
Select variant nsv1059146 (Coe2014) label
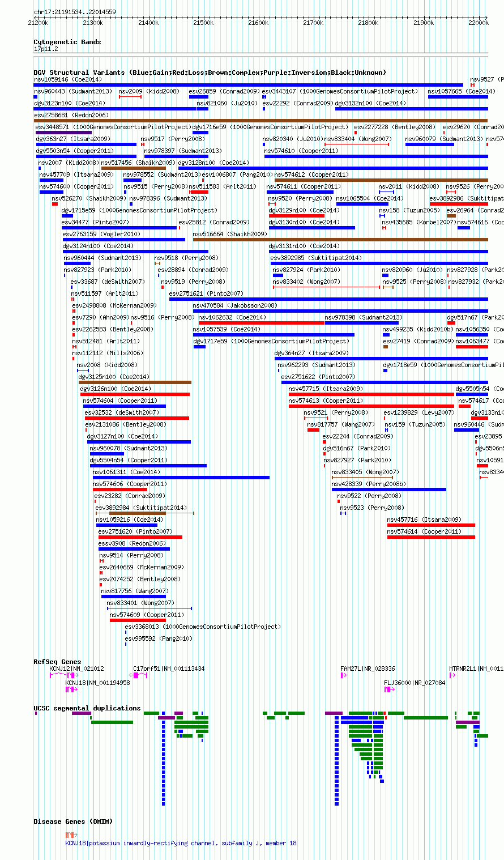coord(67,80)
